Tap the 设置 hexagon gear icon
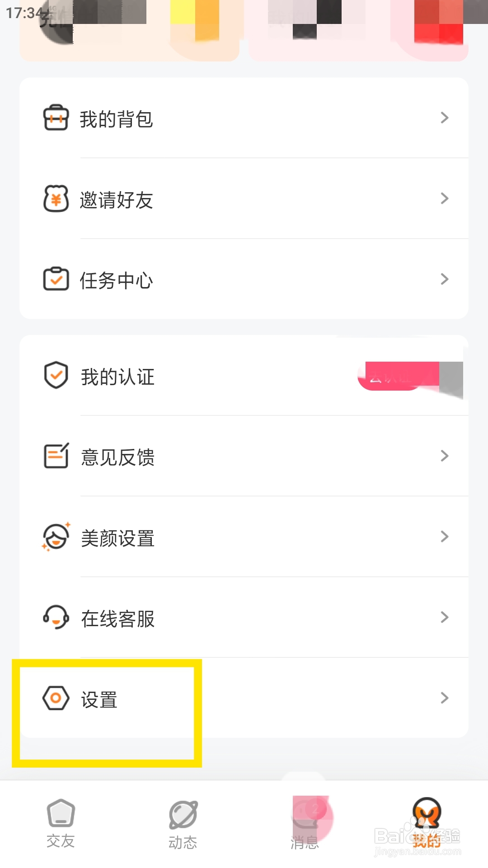The height and width of the screenshot is (868, 488). coord(56,698)
